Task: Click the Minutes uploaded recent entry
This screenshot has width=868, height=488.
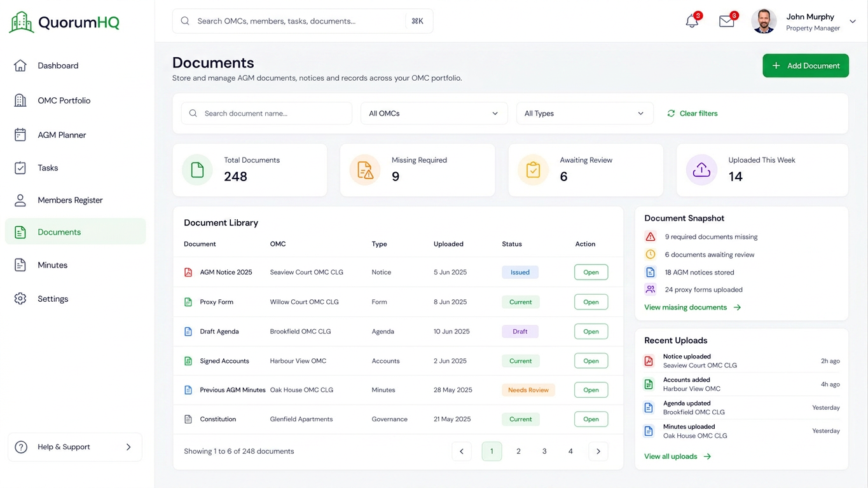Action: (741, 431)
